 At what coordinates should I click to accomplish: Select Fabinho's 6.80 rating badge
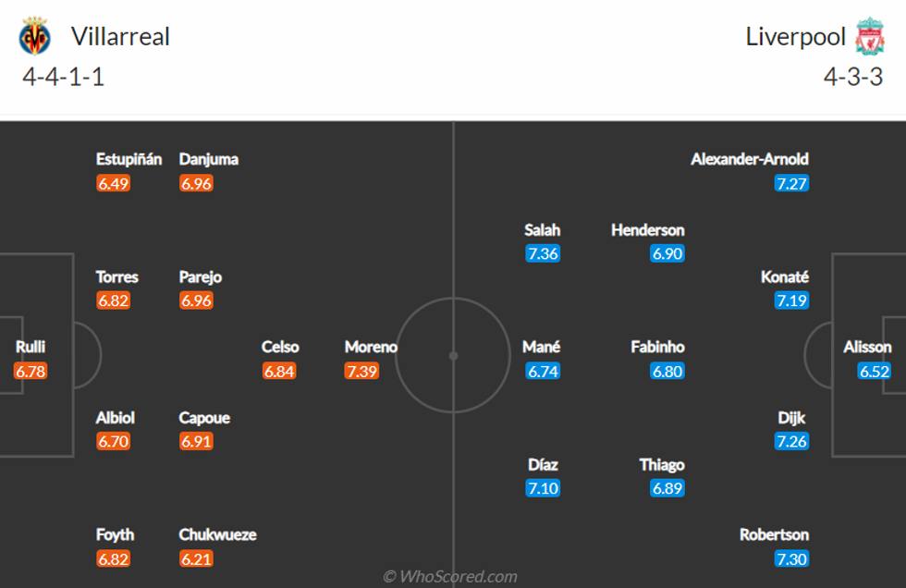click(x=667, y=372)
